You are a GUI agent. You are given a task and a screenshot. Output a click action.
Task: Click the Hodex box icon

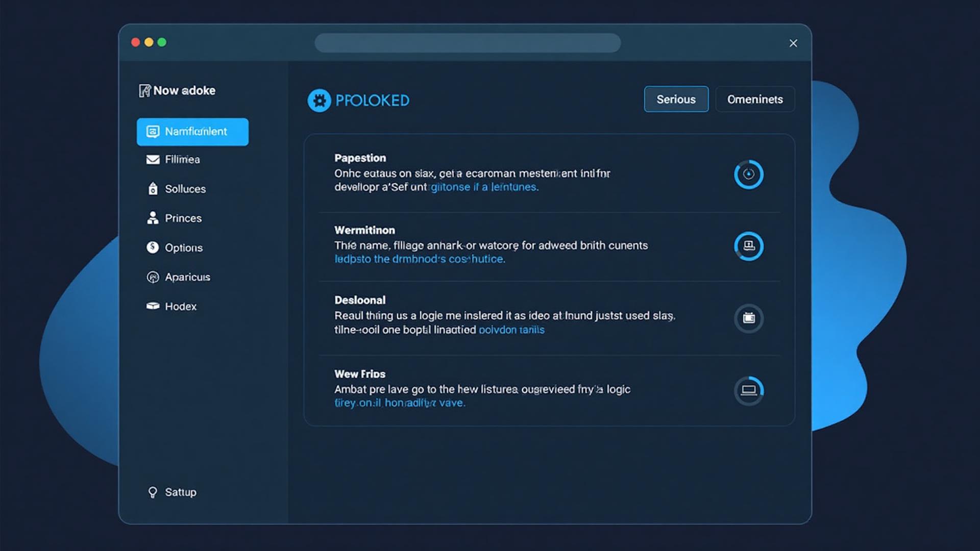153,306
